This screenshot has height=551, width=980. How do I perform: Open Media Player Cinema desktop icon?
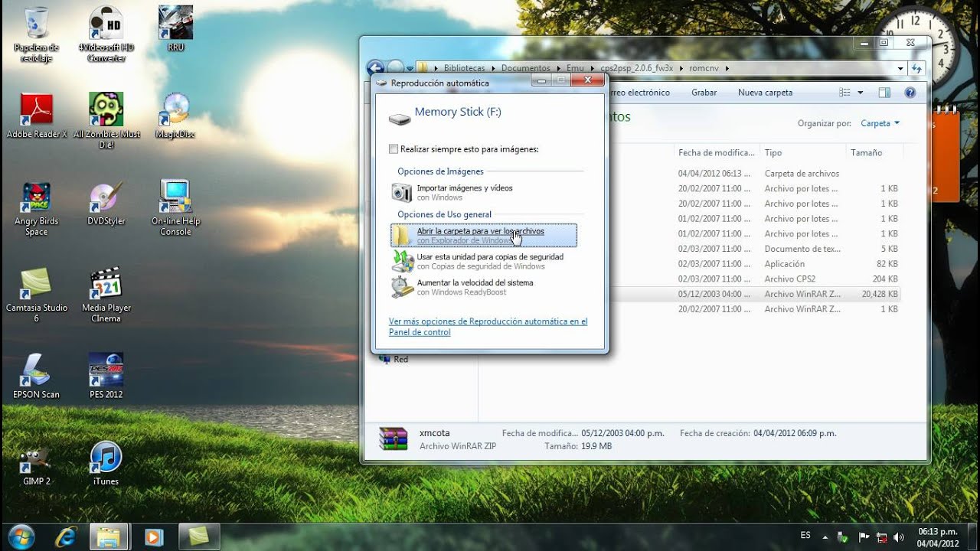click(106, 295)
